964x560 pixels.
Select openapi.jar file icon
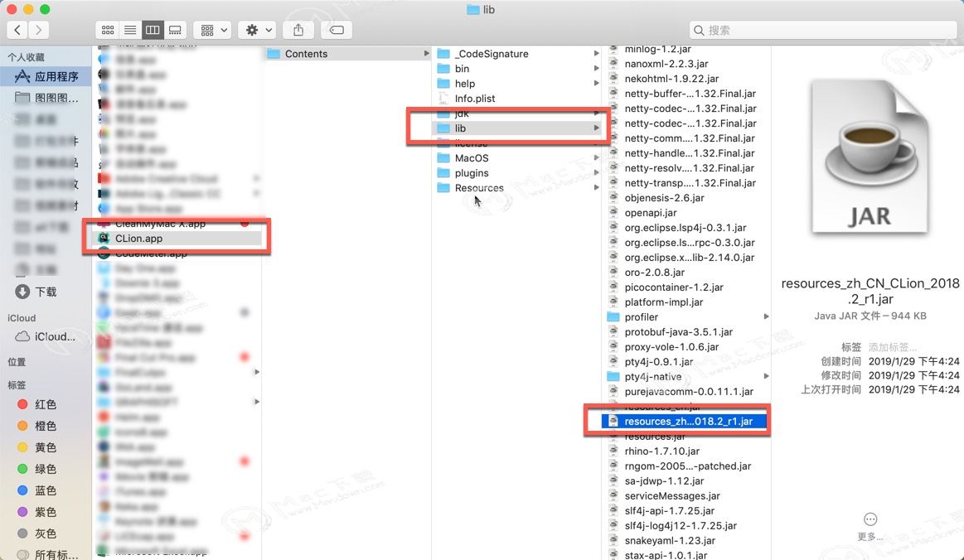[x=613, y=212]
